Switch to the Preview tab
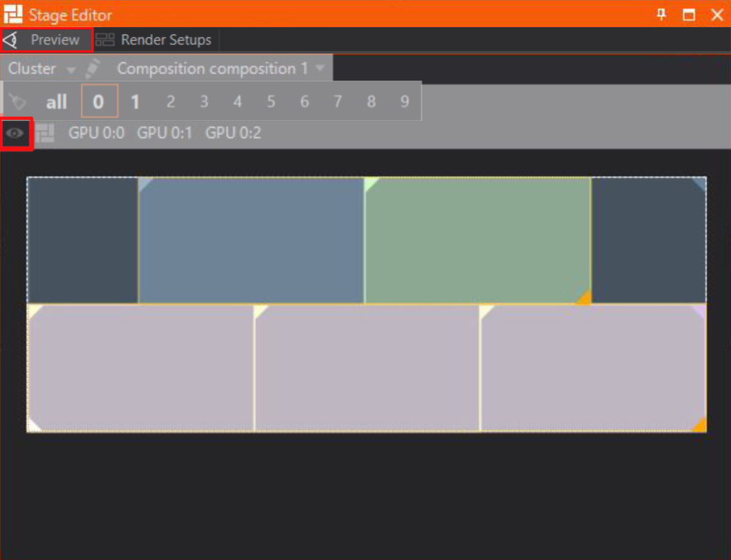The height and width of the screenshot is (560, 731). pos(47,40)
